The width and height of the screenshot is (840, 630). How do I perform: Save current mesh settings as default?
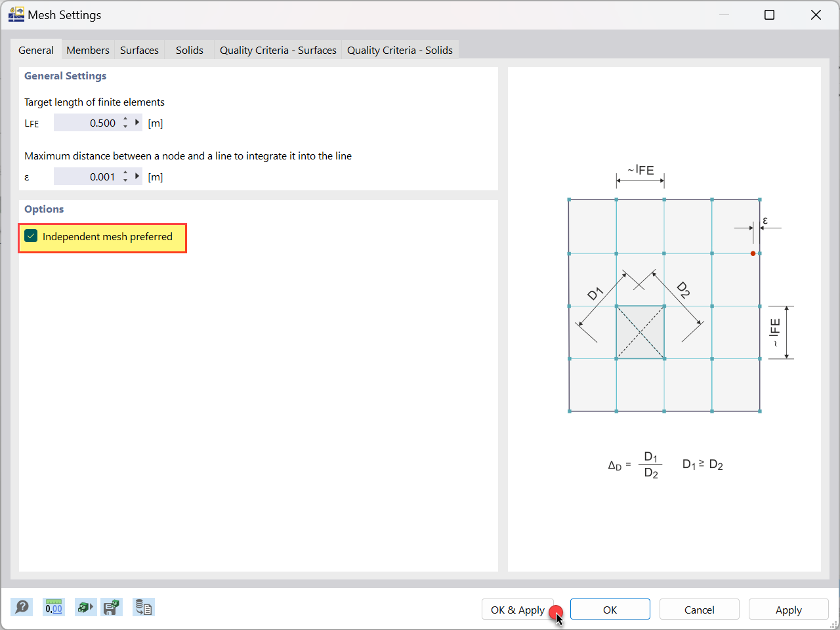click(x=111, y=607)
